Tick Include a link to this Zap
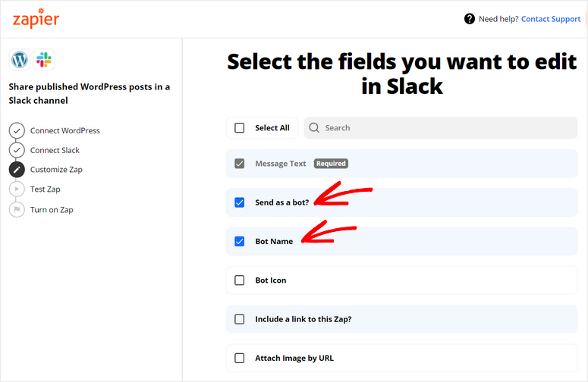The height and width of the screenshot is (382, 588). point(240,319)
